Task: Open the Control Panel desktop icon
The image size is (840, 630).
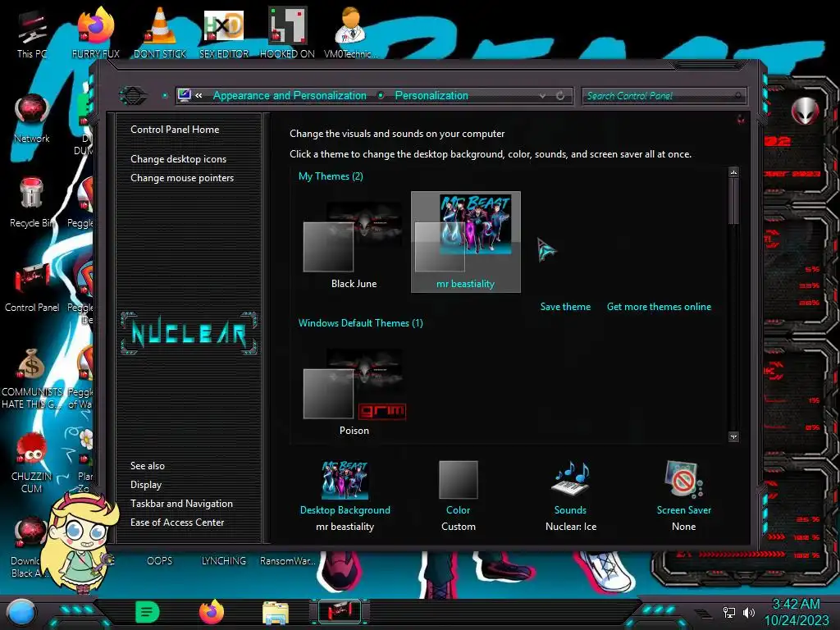Action: (x=32, y=287)
